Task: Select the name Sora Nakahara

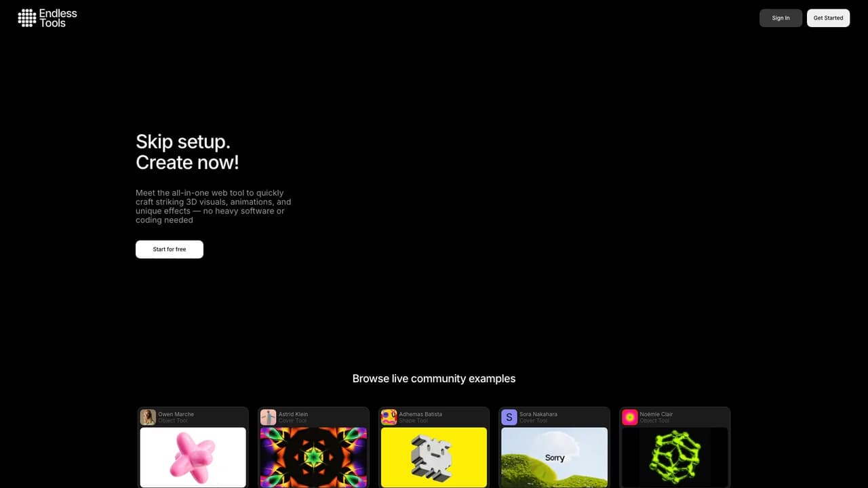Action: (538, 414)
